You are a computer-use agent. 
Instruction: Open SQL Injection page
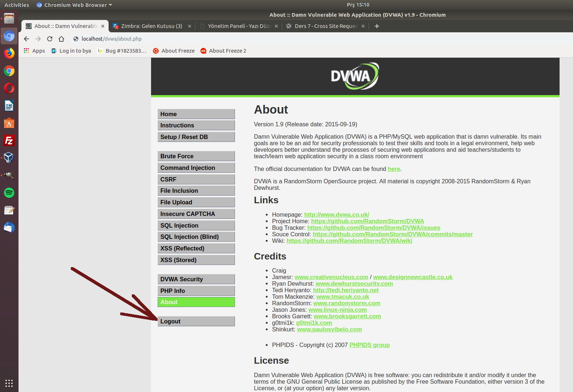[196, 225]
